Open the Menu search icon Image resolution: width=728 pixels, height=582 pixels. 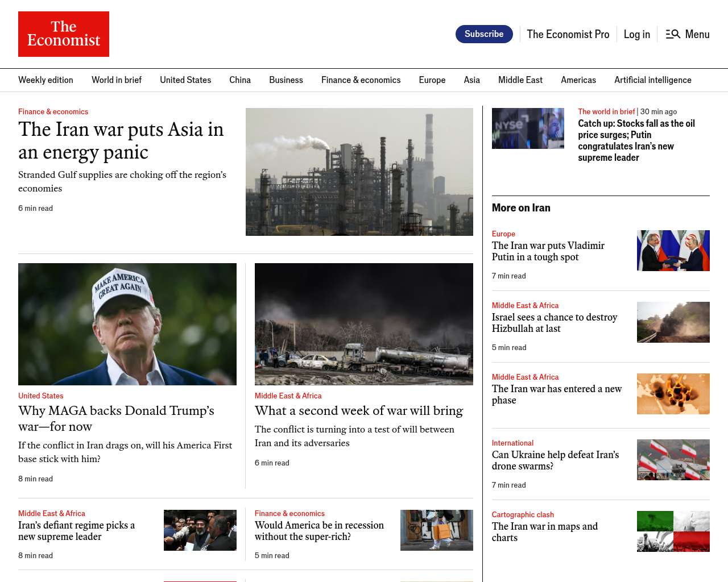point(673,34)
